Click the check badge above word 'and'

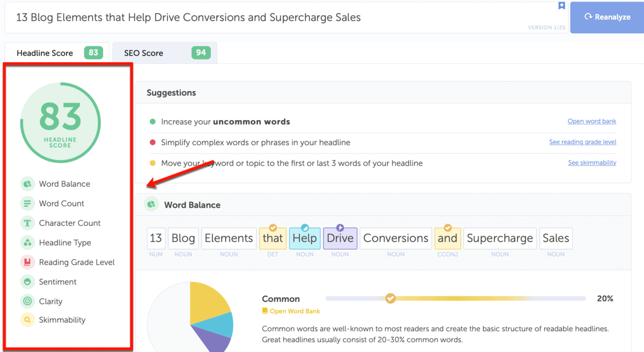coord(447,228)
